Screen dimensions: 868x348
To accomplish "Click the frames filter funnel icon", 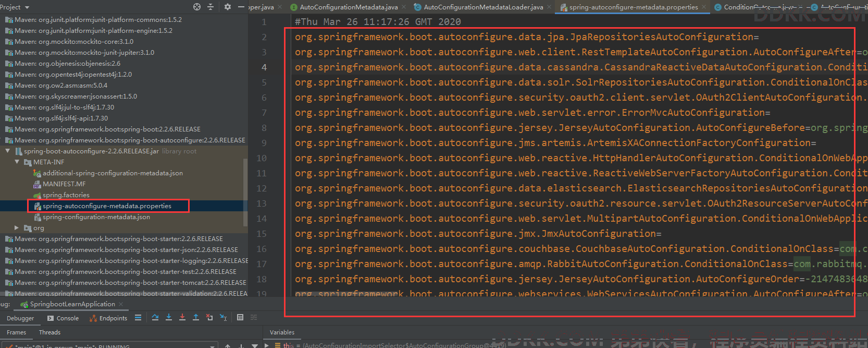I will (255, 345).
